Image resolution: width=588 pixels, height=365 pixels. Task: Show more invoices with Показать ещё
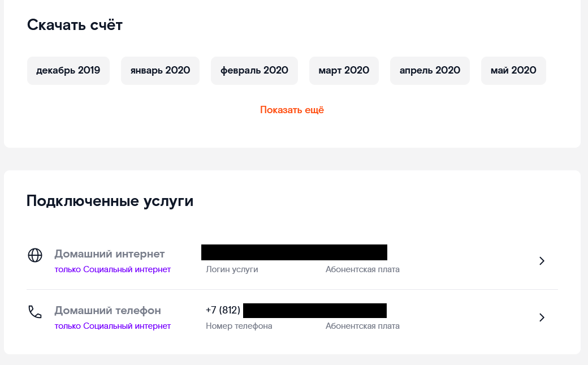pyautogui.click(x=292, y=110)
